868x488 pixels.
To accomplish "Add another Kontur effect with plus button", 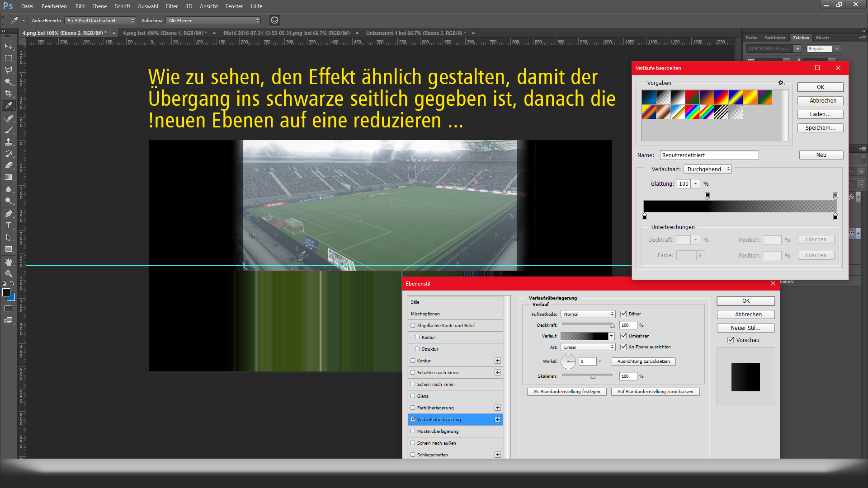I will point(498,361).
